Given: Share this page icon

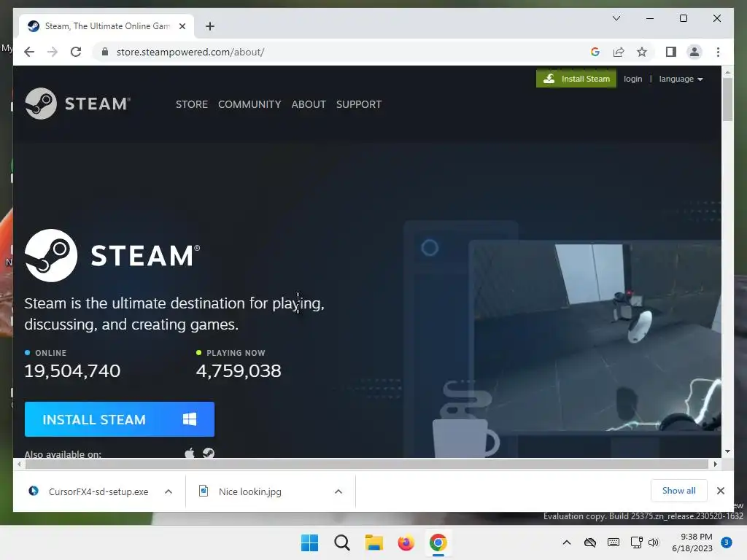Looking at the screenshot, I should tap(619, 52).
